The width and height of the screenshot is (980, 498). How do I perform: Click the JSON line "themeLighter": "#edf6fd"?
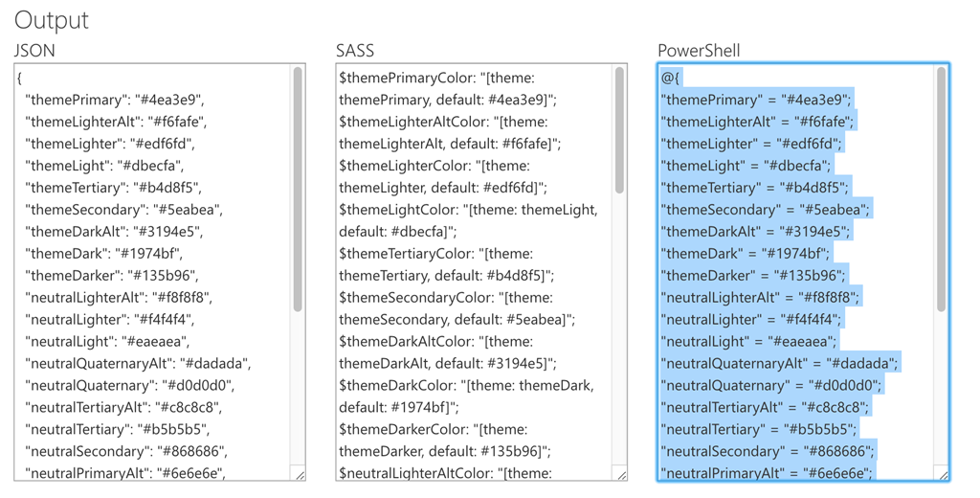[x=110, y=144]
